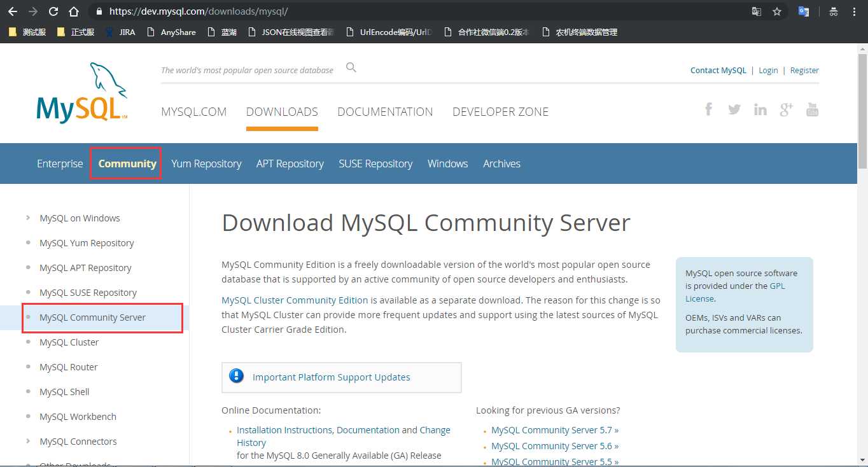Viewport: 868px width, 467px height.
Task: Click the Register link
Action: pos(804,70)
